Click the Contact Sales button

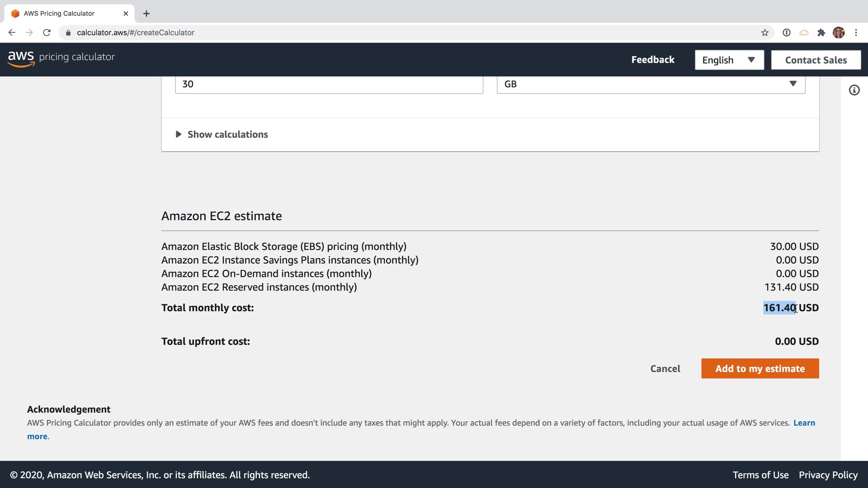pyautogui.click(x=816, y=60)
